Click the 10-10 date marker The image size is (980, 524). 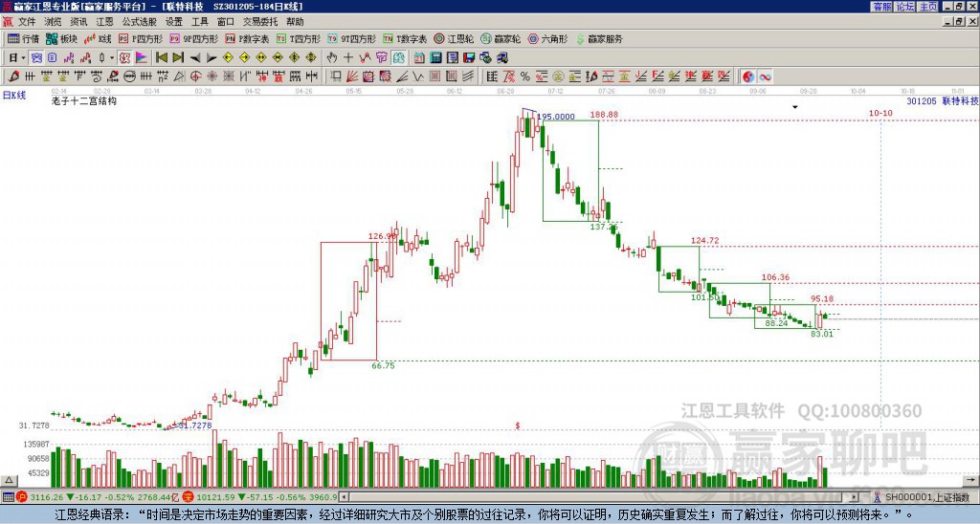pos(880,113)
